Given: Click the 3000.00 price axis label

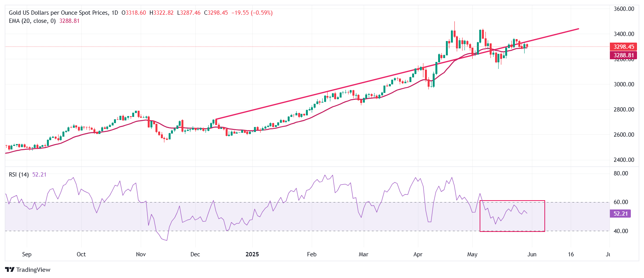Looking at the screenshot, I should [624, 84].
